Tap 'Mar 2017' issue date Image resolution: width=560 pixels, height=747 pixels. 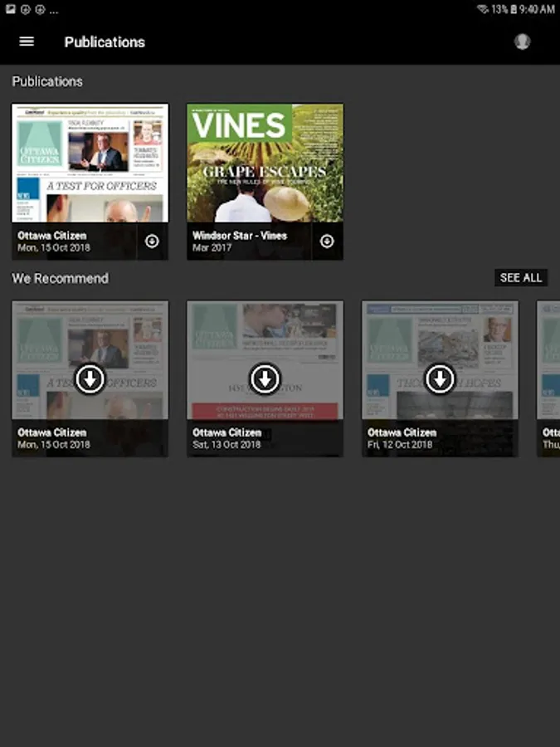tap(212, 247)
